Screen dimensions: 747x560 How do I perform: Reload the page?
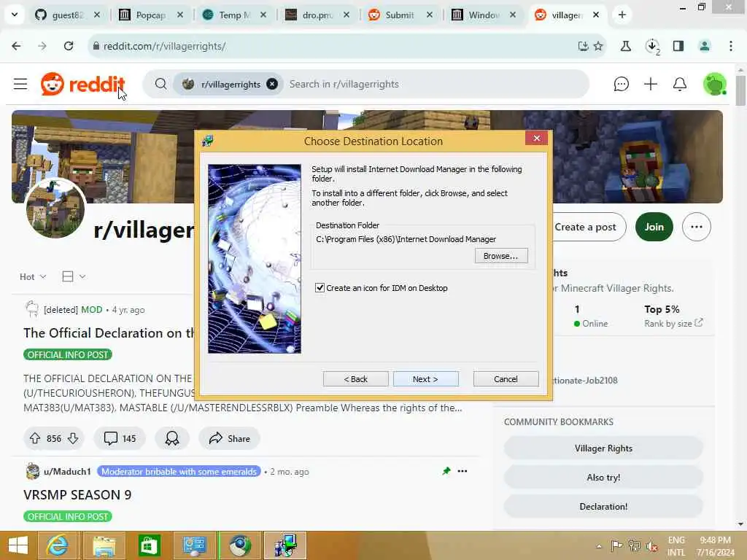[69, 46]
